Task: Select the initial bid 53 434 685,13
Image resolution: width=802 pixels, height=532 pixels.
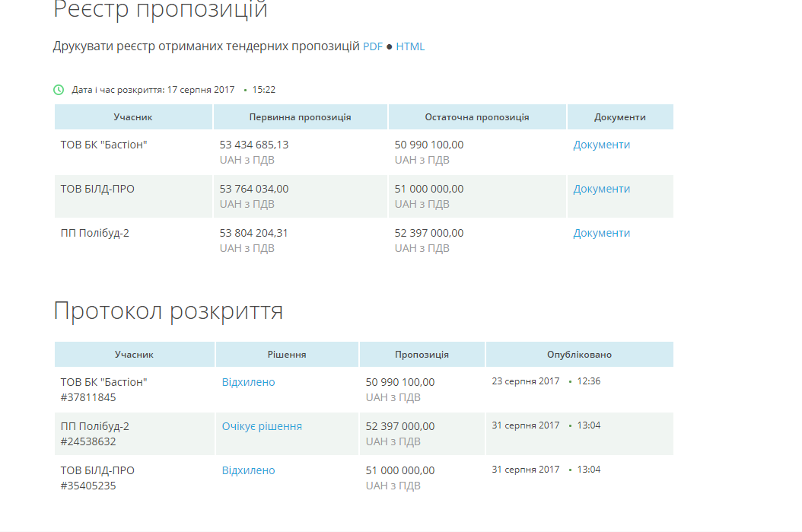Action: 254,145
